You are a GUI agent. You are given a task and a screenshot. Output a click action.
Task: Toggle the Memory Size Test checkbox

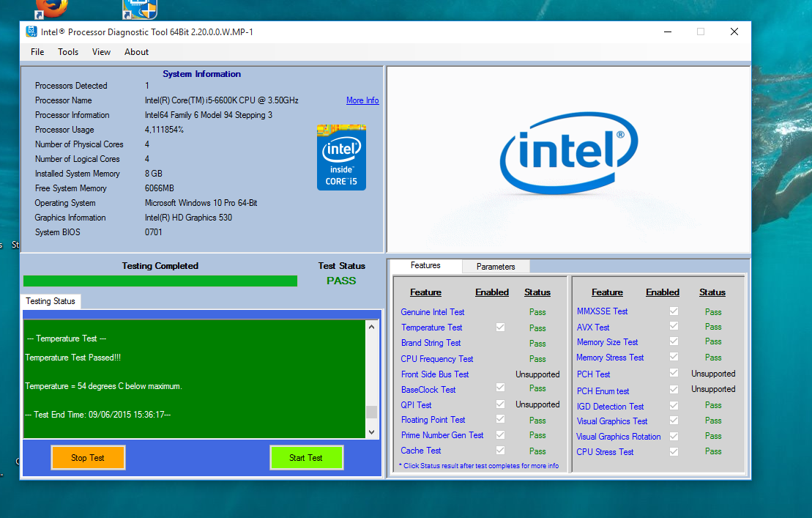(x=674, y=341)
